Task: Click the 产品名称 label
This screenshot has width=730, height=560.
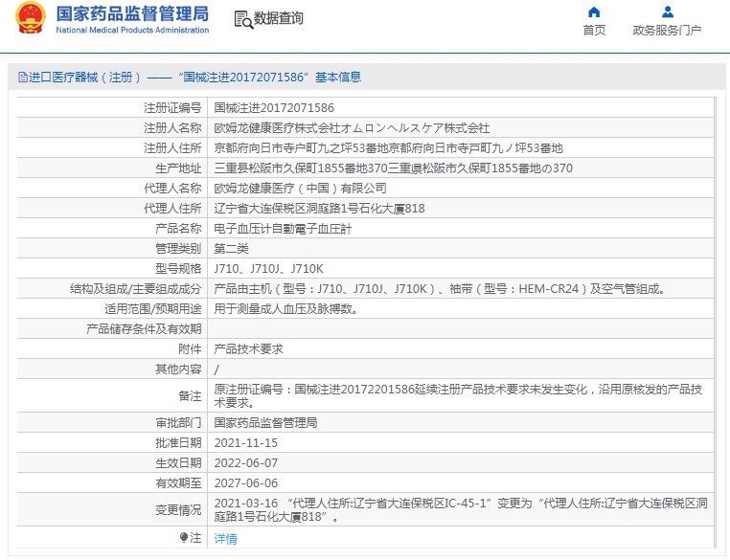Action: coord(178,229)
